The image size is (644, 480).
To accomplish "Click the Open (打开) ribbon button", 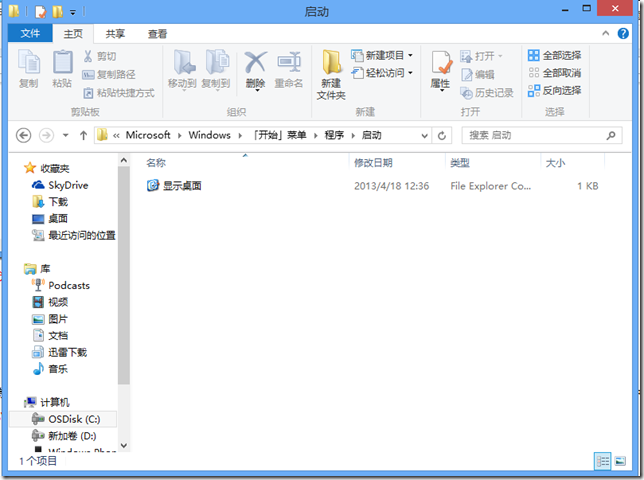I will (481, 56).
